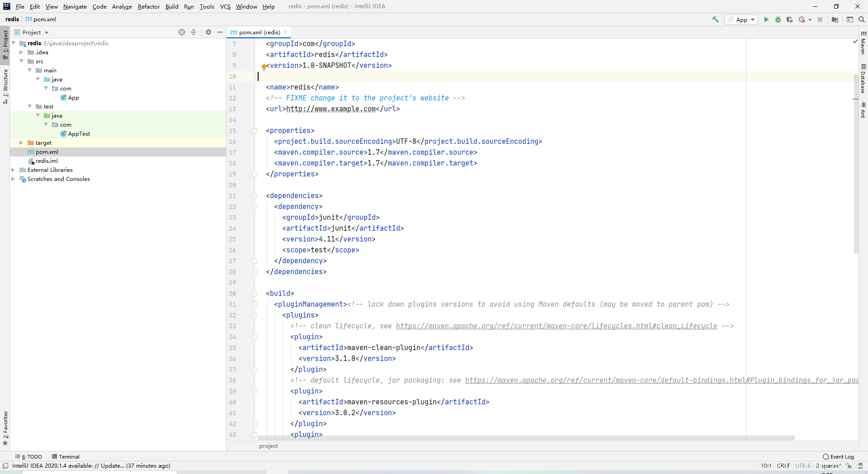This screenshot has height=474, width=868.
Task: Click Collapse All icon in Project panel
Action: tap(193, 32)
